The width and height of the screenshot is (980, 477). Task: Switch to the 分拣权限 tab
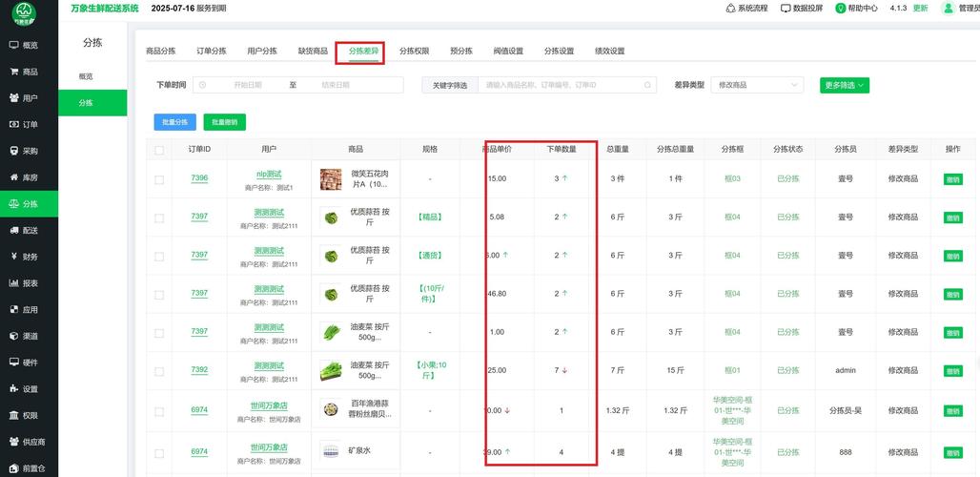415,52
